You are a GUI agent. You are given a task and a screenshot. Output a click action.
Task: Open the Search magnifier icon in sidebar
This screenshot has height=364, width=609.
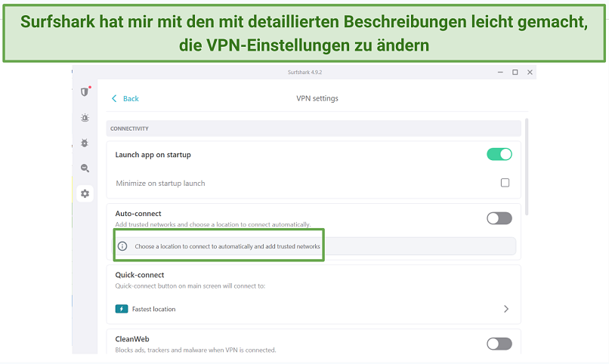85,168
